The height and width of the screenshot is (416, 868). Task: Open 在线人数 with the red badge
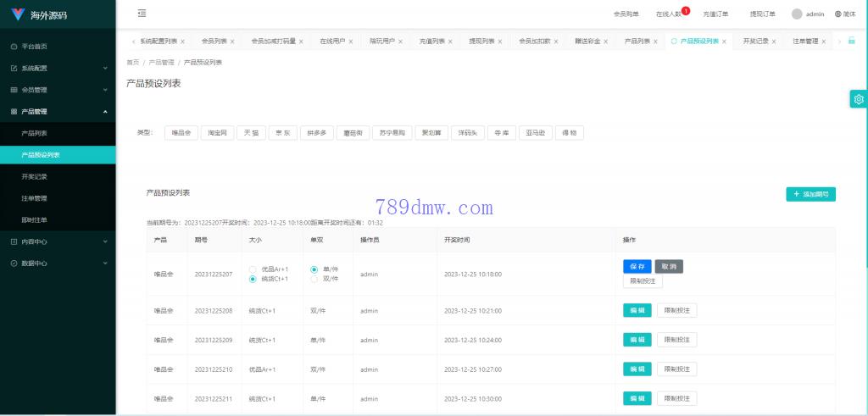pyautogui.click(x=669, y=14)
